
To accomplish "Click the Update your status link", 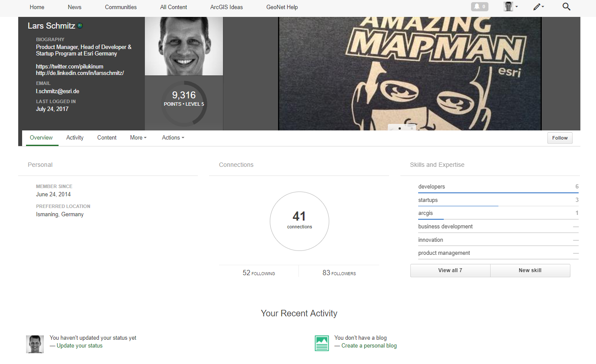I will click(x=79, y=346).
